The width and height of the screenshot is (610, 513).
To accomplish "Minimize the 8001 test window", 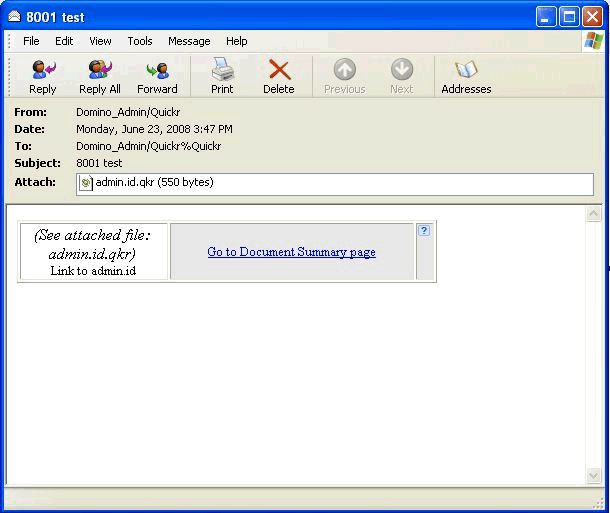I will tap(546, 17).
